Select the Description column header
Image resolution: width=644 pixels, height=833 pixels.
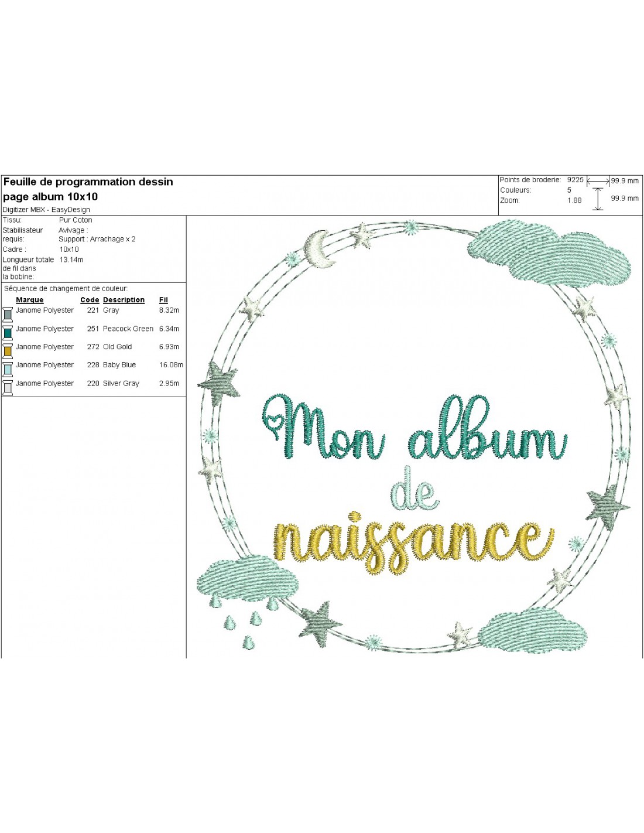[124, 300]
